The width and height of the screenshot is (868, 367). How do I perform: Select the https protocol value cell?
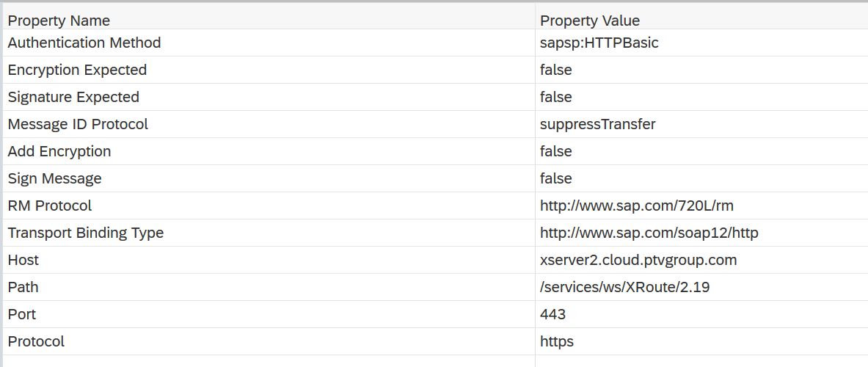tap(557, 341)
